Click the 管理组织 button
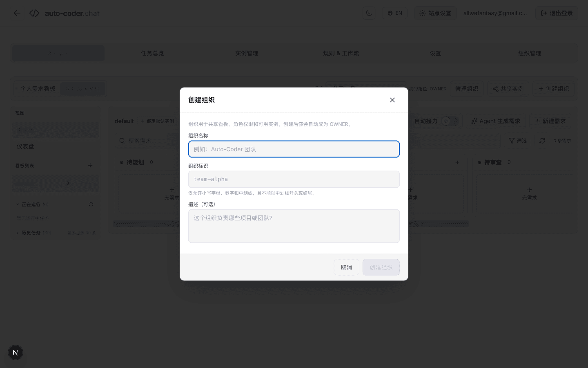The image size is (588, 368). [467, 89]
